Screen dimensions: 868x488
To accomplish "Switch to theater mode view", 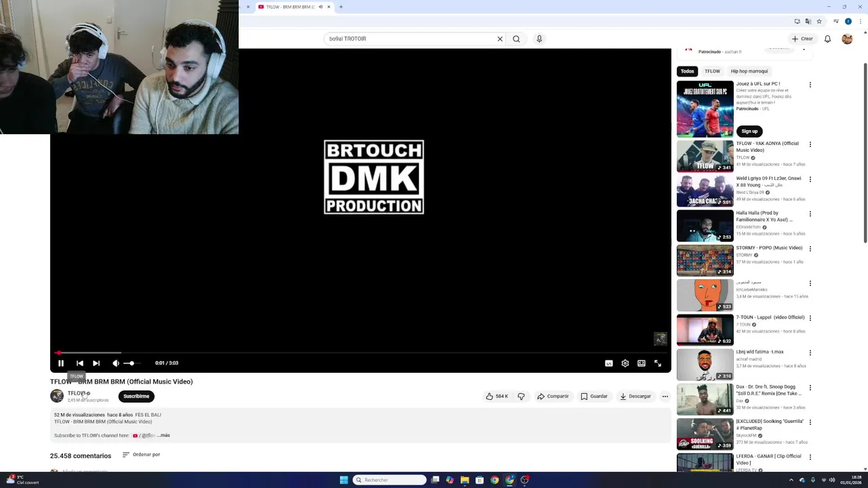I will tap(642, 363).
